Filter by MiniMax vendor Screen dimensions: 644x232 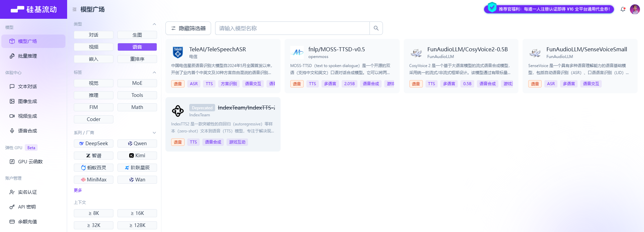94,180
